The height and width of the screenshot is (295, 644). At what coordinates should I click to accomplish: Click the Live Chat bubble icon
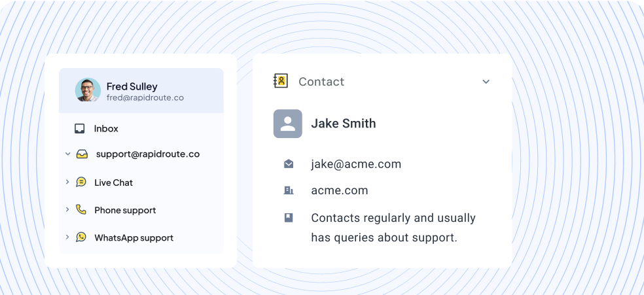[x=81, y=182]
